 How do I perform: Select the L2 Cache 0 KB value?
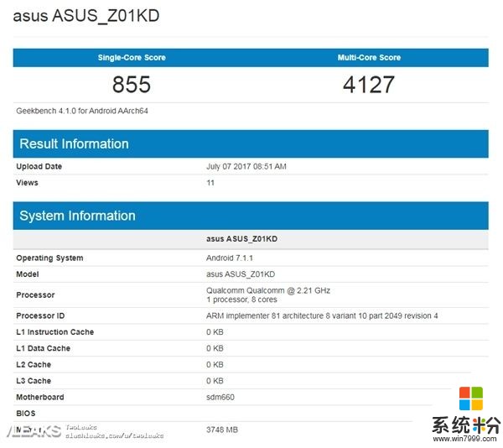(x=215, y=365)
